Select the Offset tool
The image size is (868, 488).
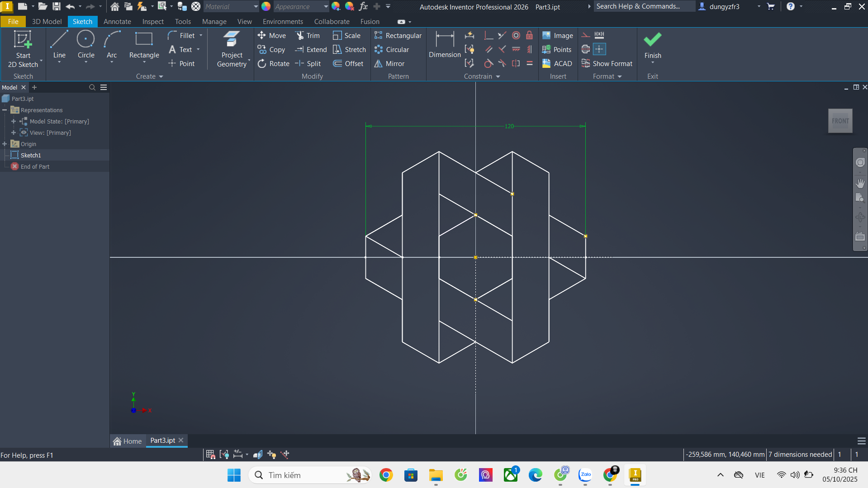click(348, 64)
